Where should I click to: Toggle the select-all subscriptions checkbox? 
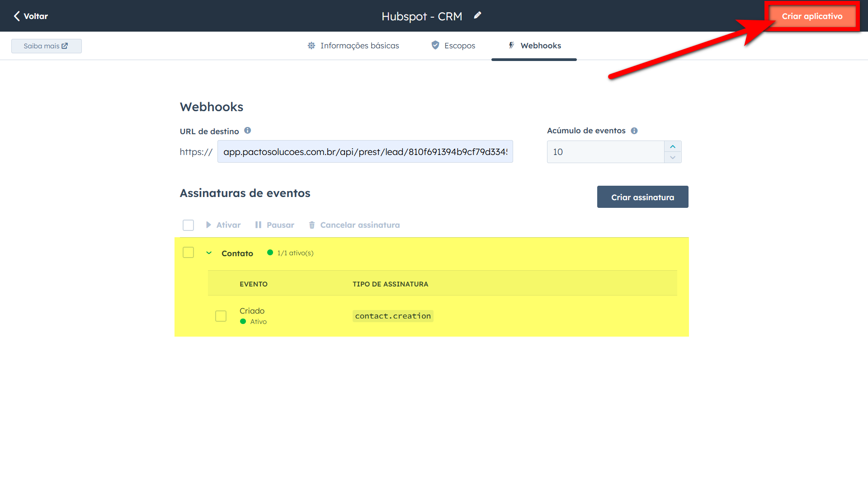click(188, 225)
